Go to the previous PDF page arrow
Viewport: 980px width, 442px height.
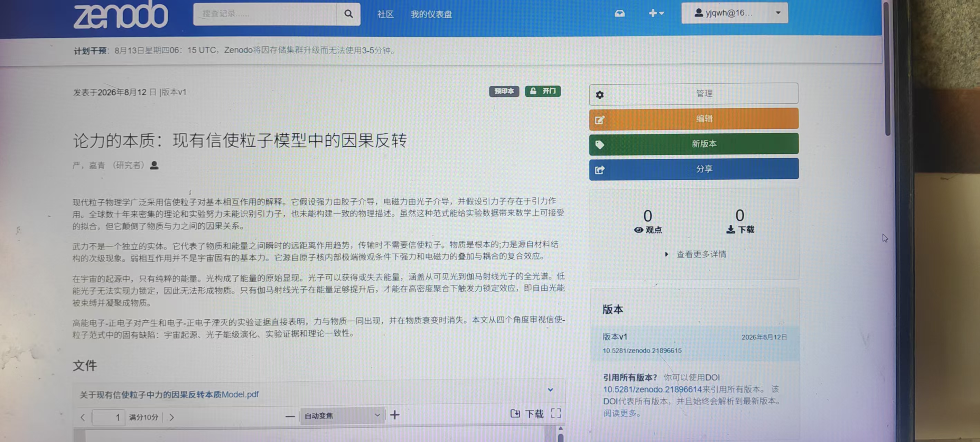coord(83,417)
